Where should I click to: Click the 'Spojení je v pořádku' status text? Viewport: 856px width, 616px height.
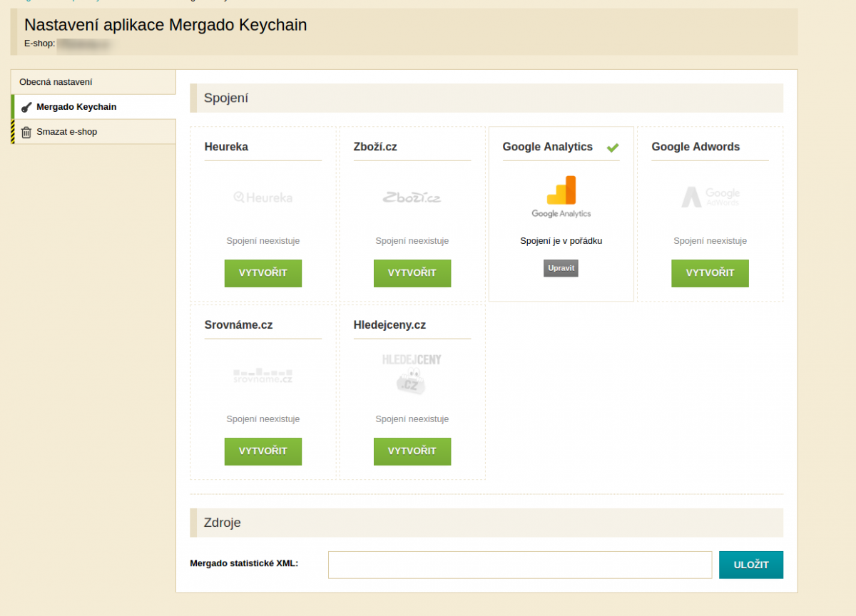coord(561,241)
